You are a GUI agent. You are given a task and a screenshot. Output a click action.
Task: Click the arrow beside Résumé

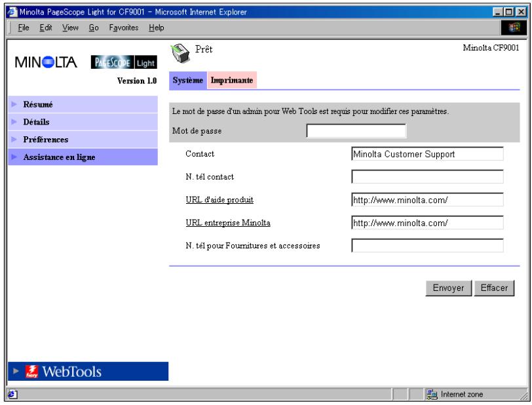tap(14, 104)
